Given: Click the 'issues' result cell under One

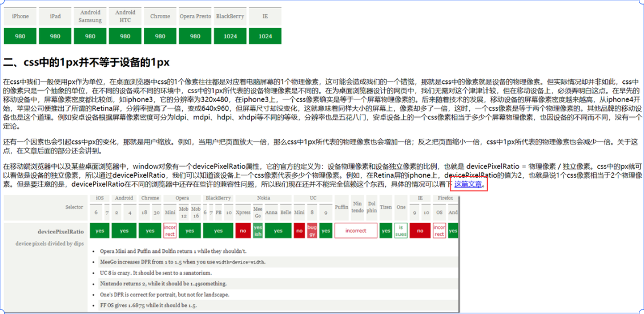Looking at the screenshot, I should pyautogui.click(x=401, y=231).
